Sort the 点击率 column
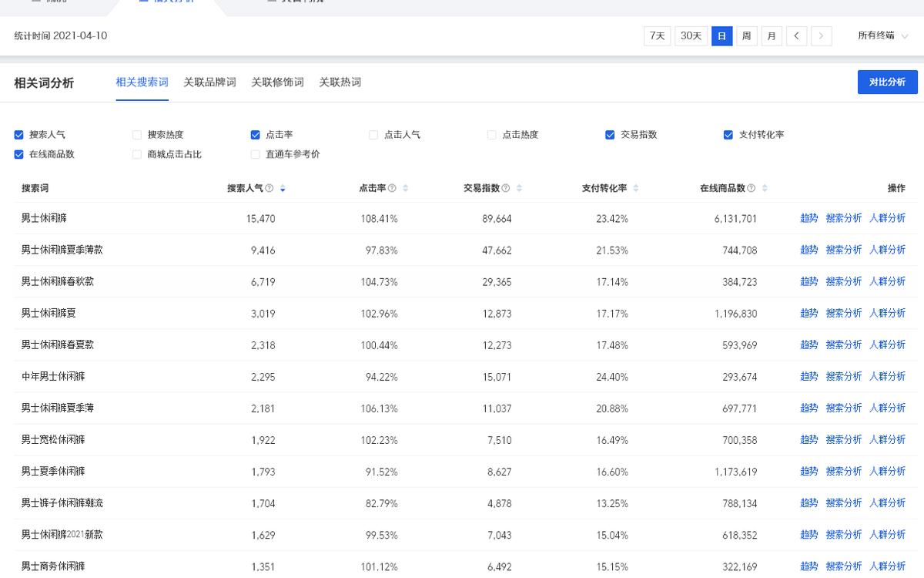The image size is (924, 578). (x=406, y=187)
